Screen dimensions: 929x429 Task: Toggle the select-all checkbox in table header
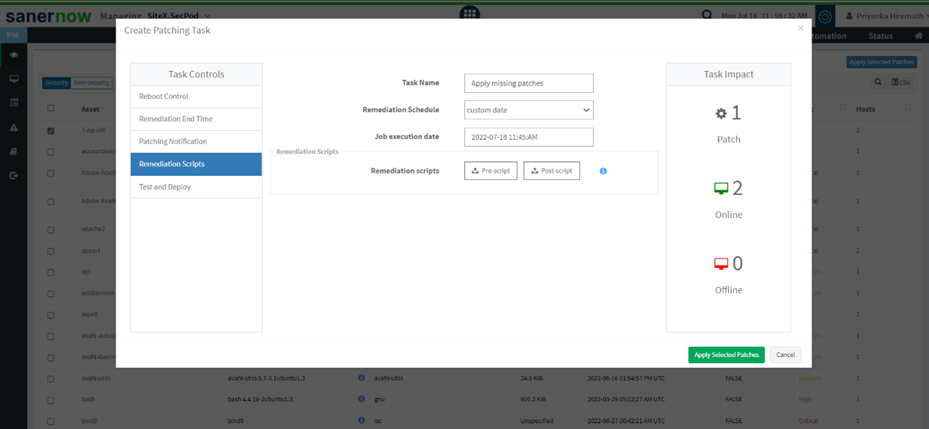pyautogui.click(x=50, y=108)
